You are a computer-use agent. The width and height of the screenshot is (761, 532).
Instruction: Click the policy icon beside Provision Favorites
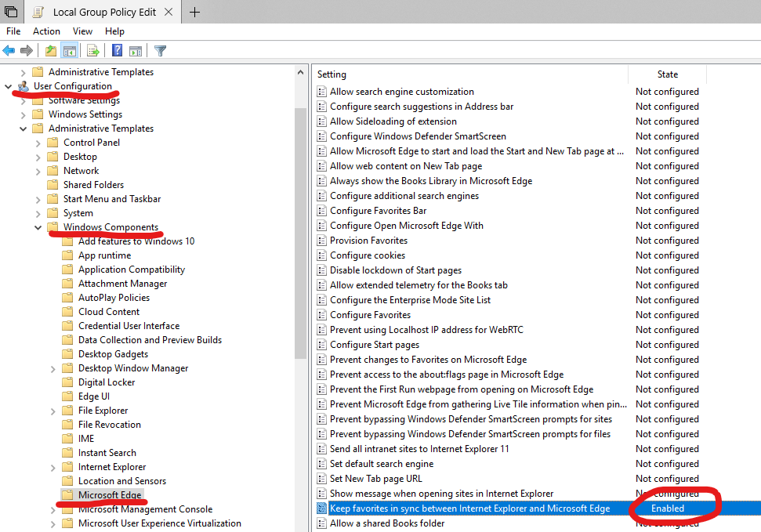321,241
